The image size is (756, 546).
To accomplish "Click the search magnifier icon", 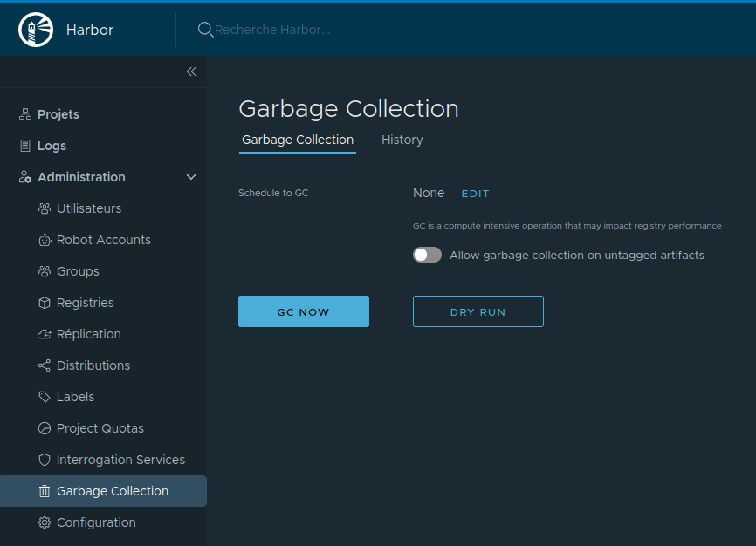I will click(x=205, y=30).
